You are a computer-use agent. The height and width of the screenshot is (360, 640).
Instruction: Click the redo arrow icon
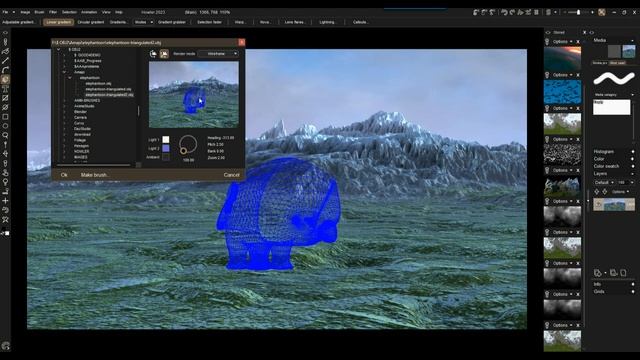pos(512,12)
